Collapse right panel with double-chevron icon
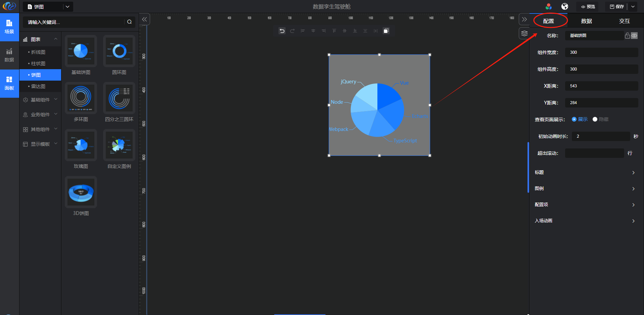The height and width of the screenshot is (315, 644). point(524,19)
